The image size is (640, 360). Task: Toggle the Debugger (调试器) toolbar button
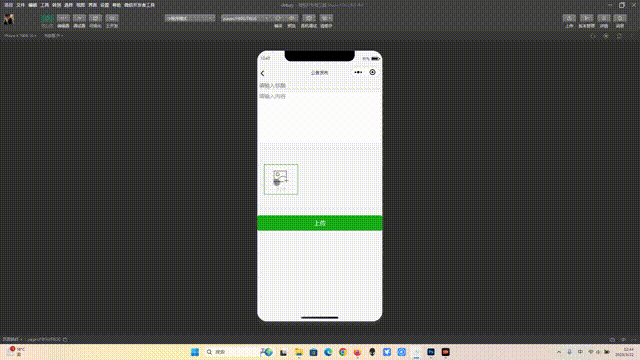tap(79, 18)
